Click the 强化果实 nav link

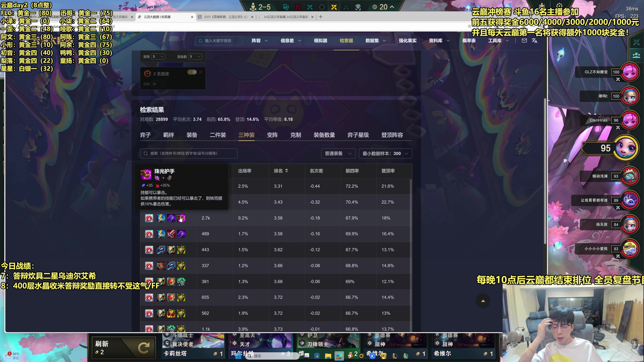point(408,40)
